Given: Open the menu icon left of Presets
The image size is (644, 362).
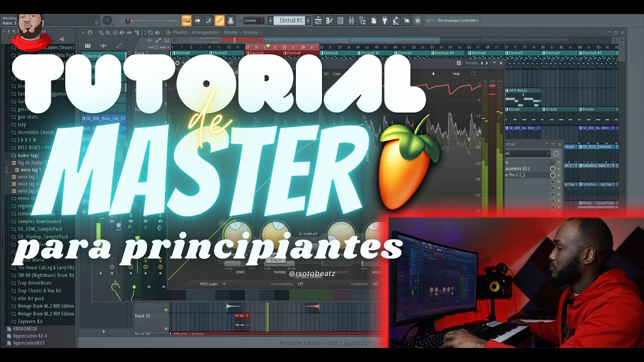Looking at the screenshot, I should coord(459,63).
